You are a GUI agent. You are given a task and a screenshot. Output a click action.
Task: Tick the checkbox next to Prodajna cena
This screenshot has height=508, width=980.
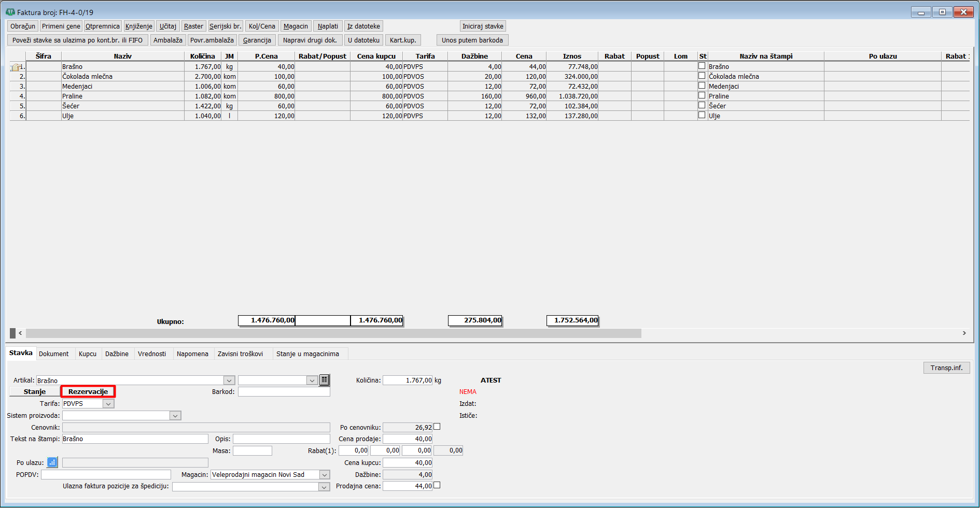(437, 485)
